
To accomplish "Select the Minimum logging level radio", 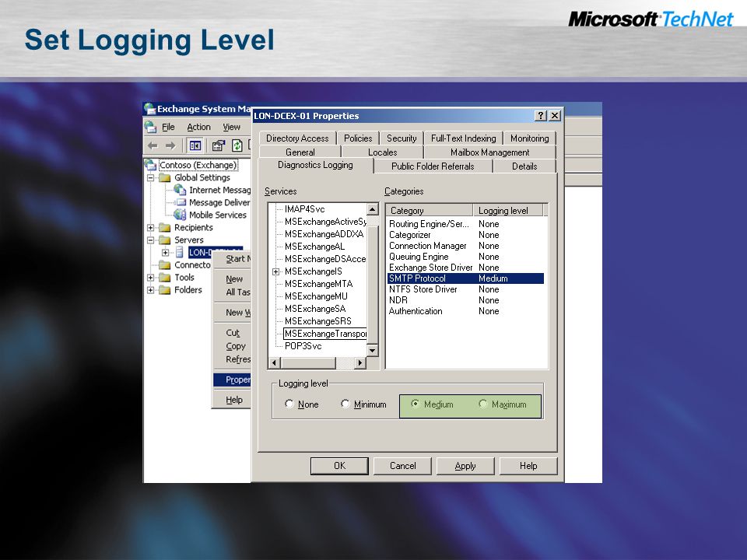I will click(x=345, y=404).
